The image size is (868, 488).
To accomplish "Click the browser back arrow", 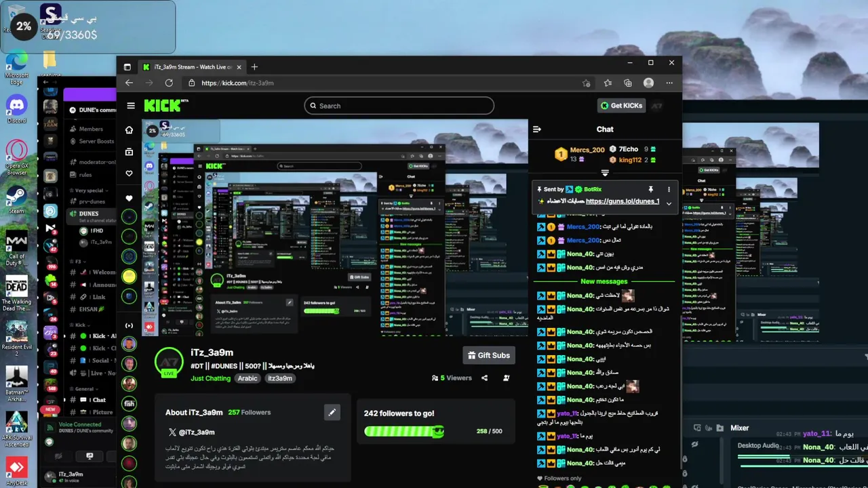I will point(129,83).
